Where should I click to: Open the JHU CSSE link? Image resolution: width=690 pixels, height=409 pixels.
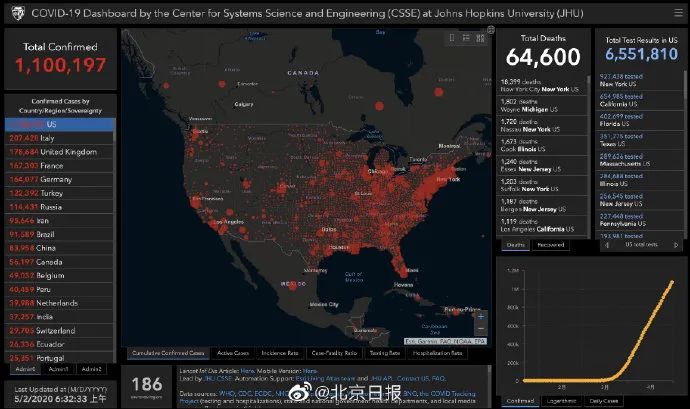coord(218,379)
